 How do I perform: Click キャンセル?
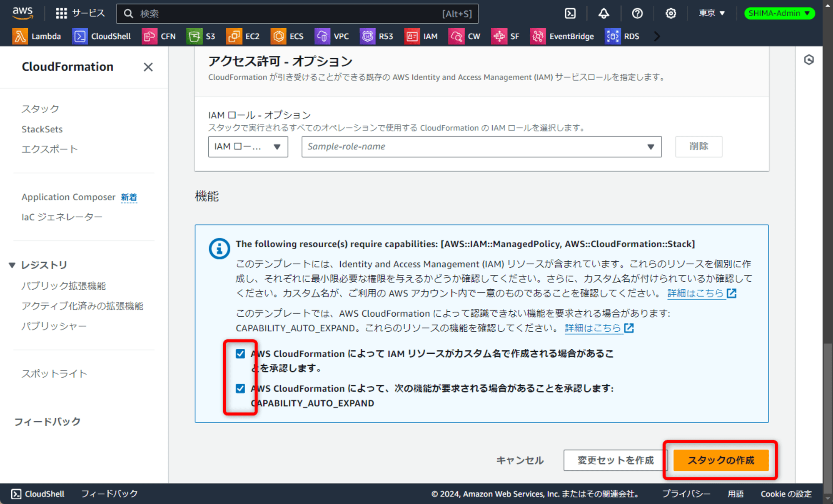tap(520, 460)
